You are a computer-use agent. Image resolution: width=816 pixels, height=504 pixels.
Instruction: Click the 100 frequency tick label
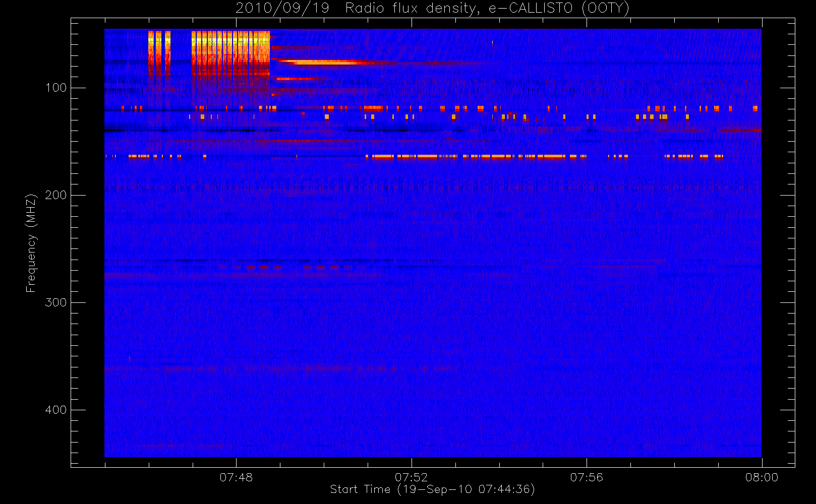coord(56,88)
